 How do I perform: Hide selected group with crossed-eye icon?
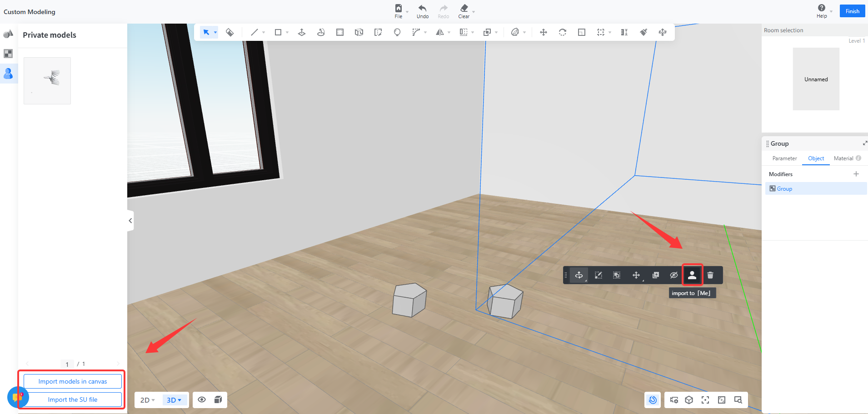674,275
